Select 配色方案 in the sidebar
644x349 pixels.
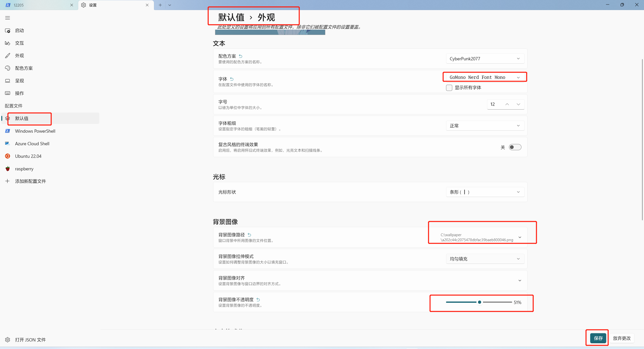click(24, 68)
